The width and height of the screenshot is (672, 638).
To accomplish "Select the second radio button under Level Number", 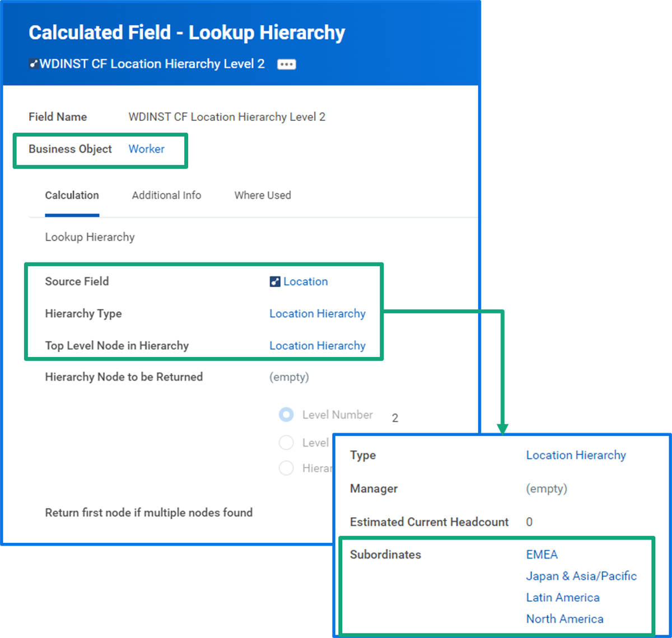I will (286, 443).
